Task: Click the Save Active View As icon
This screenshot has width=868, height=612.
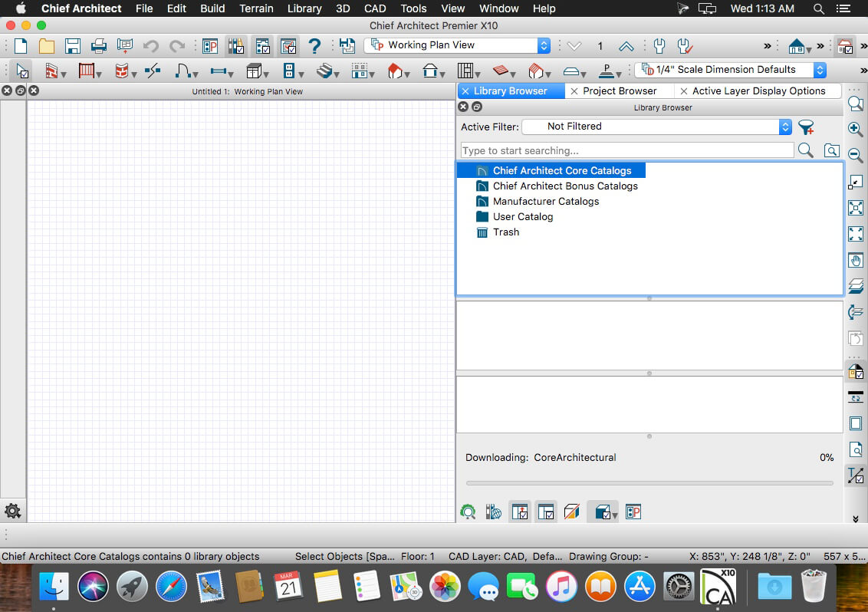Action: click(x=347, y=46)
